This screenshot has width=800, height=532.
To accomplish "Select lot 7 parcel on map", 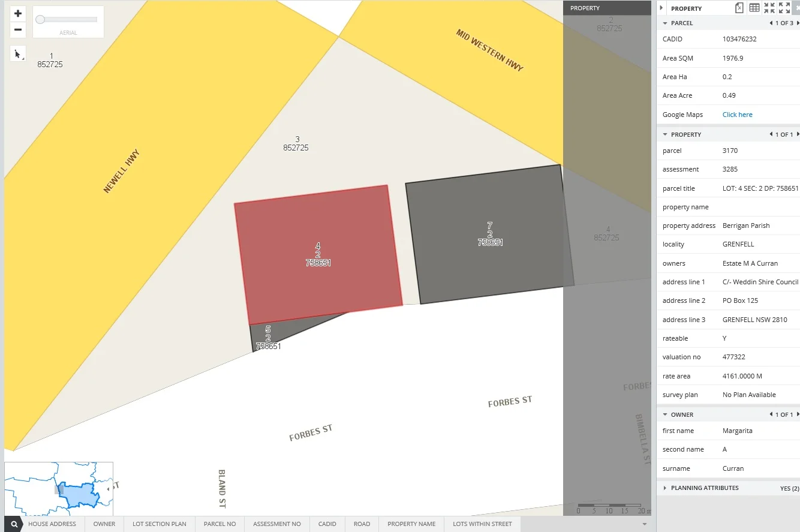I will [x=489, y=235].
